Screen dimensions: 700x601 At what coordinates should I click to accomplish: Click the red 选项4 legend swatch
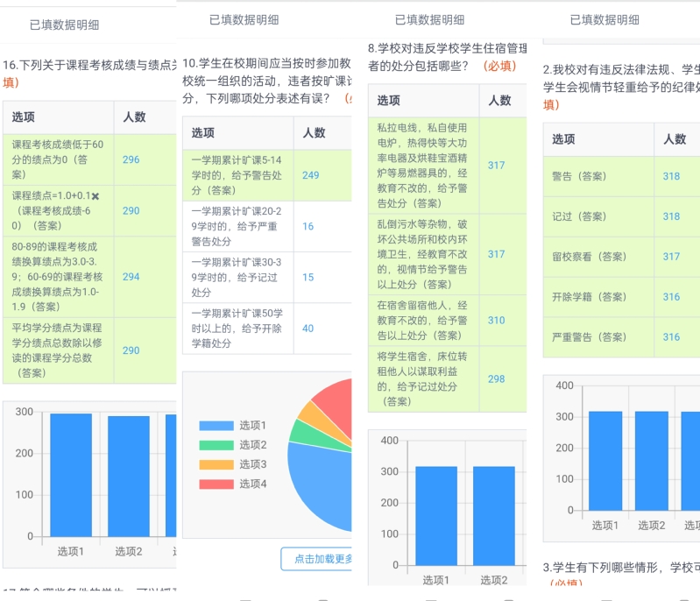pos(216,484)
